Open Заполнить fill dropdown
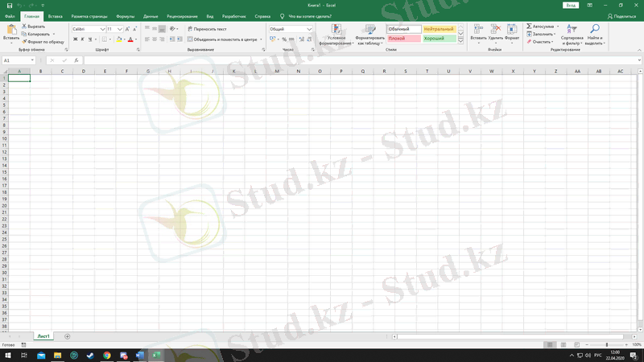Viewport: 644px width, 362px height. pyautogui.click(x=541, y=34)
